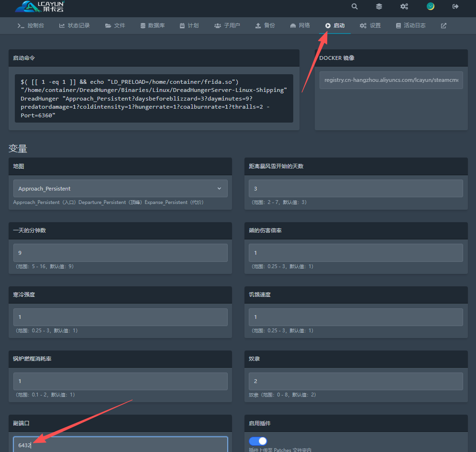The image size is (476, 452).
Task: Click the search magnifier icon
Action: [354, 6]
